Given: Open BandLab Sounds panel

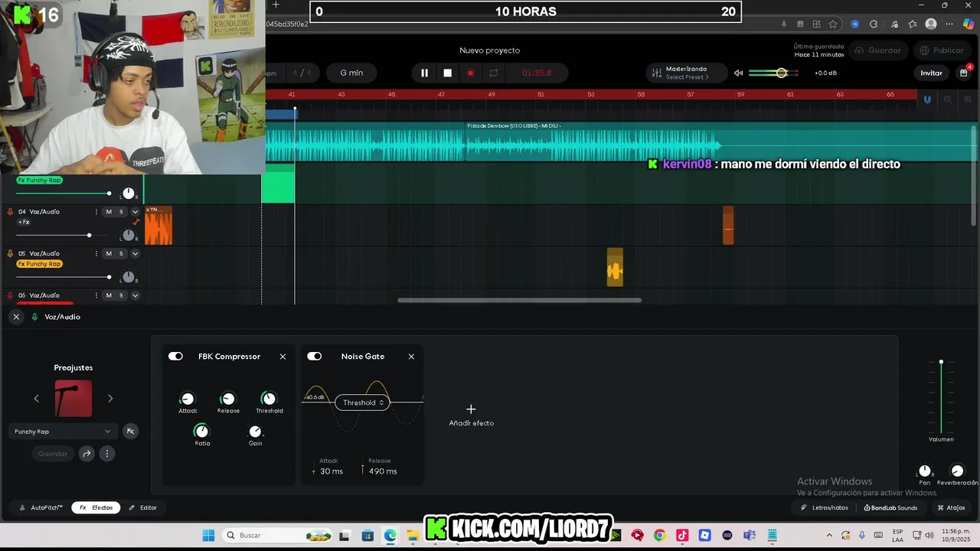Looking at the screenshot, I should tap(890, 507).
